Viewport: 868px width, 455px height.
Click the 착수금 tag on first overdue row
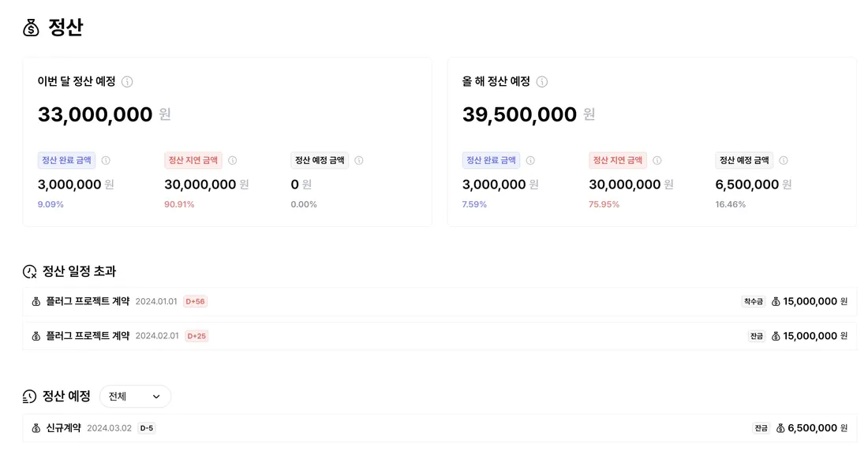click(753, 302)
